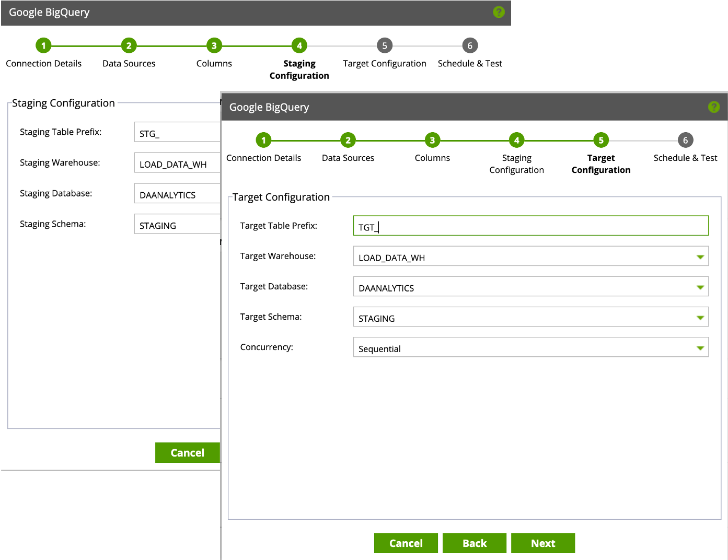728x560 pixels.
Task: Open Staging Schema combo box in back window
Action: (x=177, y=224)
